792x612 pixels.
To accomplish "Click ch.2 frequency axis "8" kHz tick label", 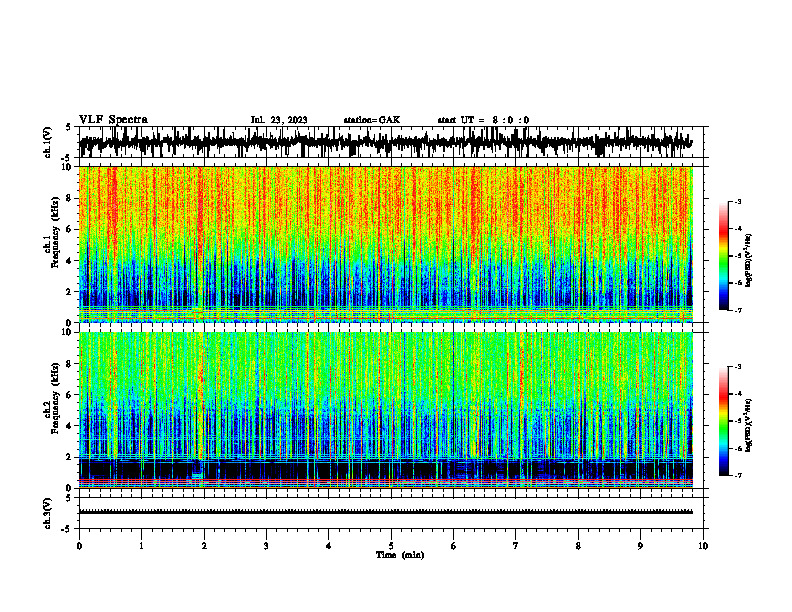I will click(69, 364).
